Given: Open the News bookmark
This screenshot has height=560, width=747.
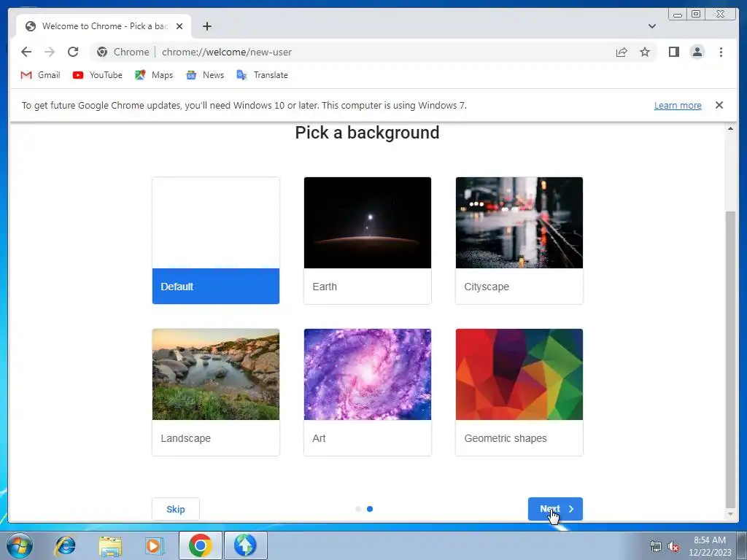Looking at the screenshot, I should 205,75.
